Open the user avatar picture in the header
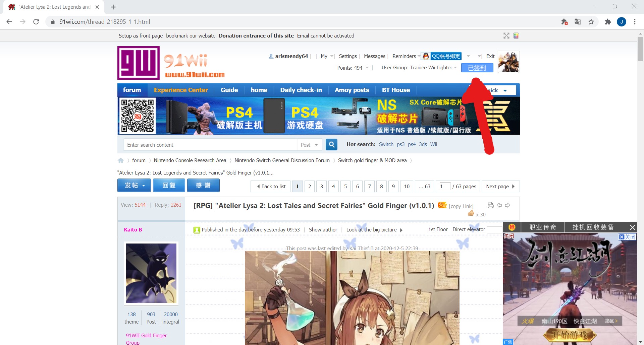Image resolution: width=644 pixels, height=345 pixels. [508, 62]
